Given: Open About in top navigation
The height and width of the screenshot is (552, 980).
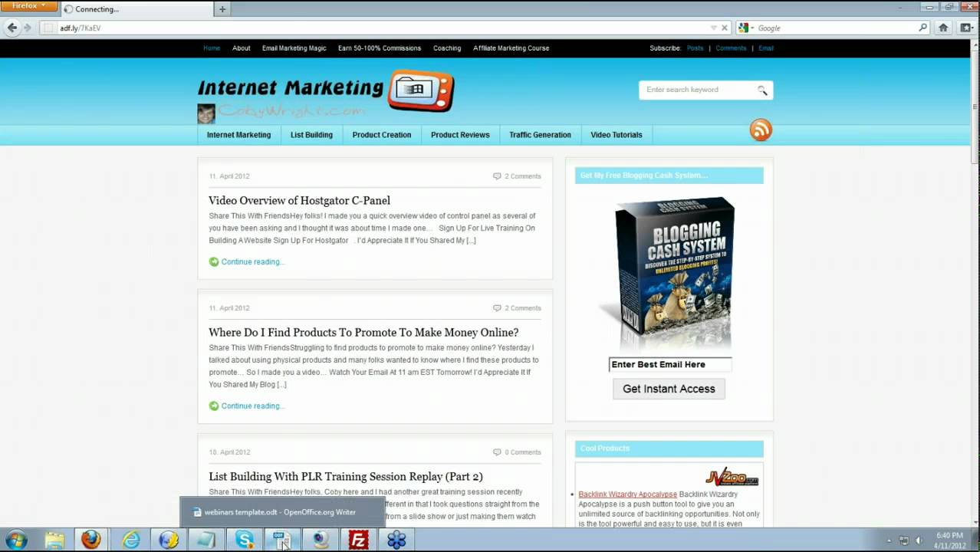Looking at the screenshot, I should (x=241, y=48).
